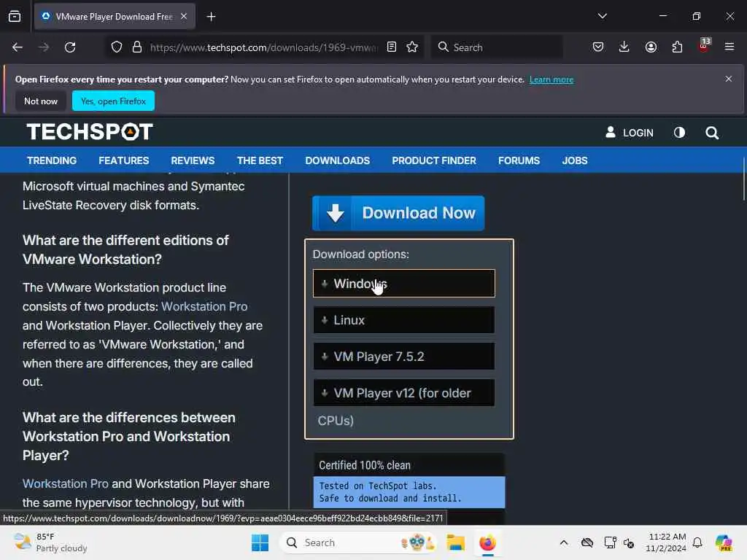This screenshot has width=747, height=560.
Task: Open the TRENDING menu
Action: click(52, 160)
